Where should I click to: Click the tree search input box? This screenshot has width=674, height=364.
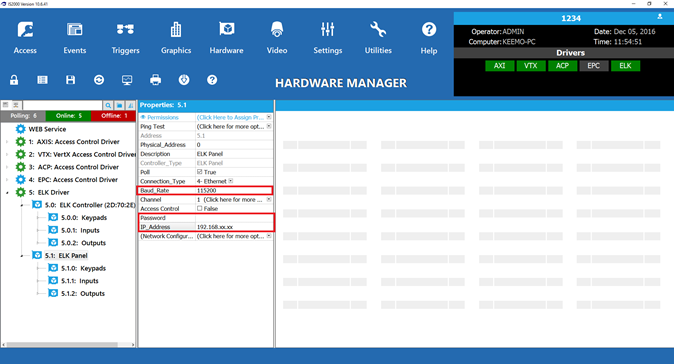tap(62, 105)
